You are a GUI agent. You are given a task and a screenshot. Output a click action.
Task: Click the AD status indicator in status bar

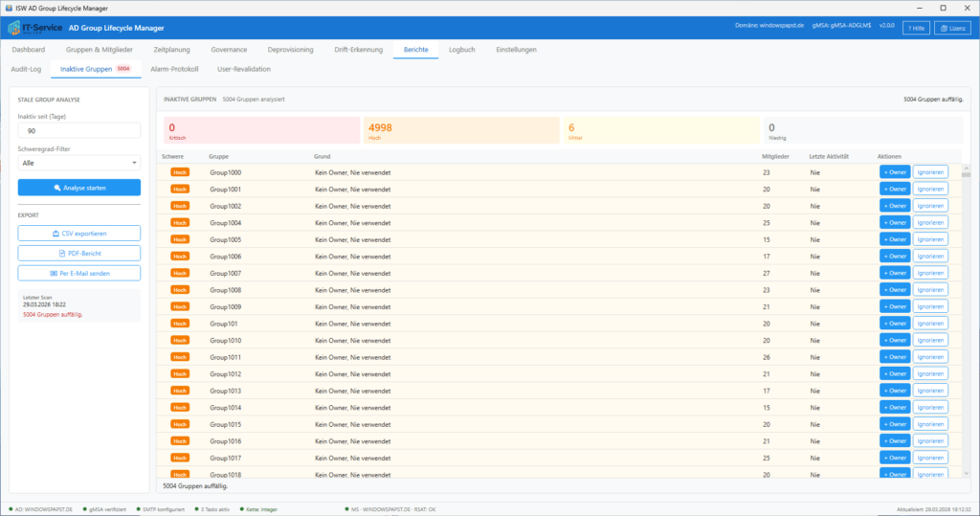tap(40, 508)
